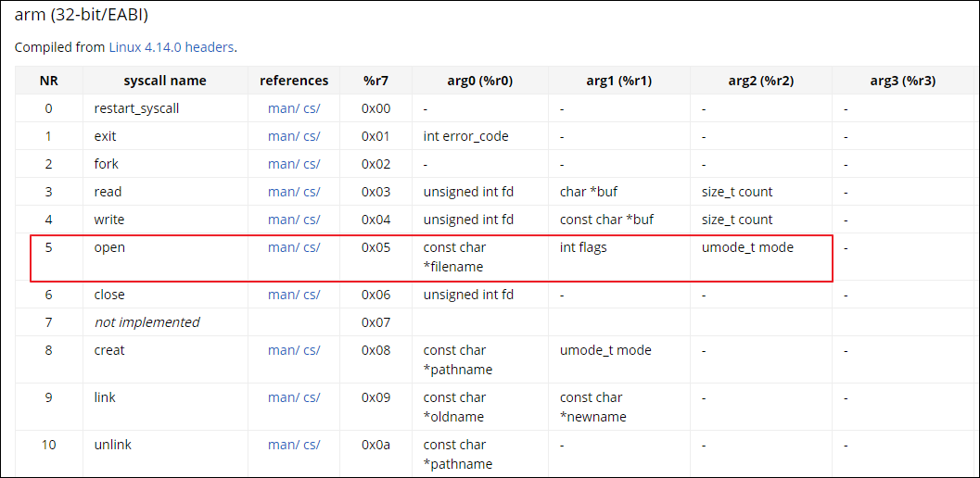
Task: Open the cs/ link for exit
Action: 312,136
